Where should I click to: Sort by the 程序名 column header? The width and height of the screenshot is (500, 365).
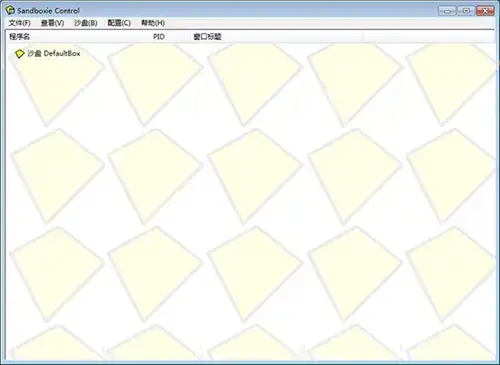(79, 37)
